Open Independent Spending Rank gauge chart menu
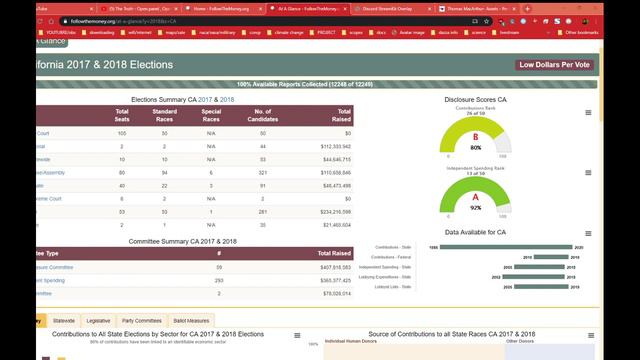This screenshot has height=360, width=640. [588, 173]
